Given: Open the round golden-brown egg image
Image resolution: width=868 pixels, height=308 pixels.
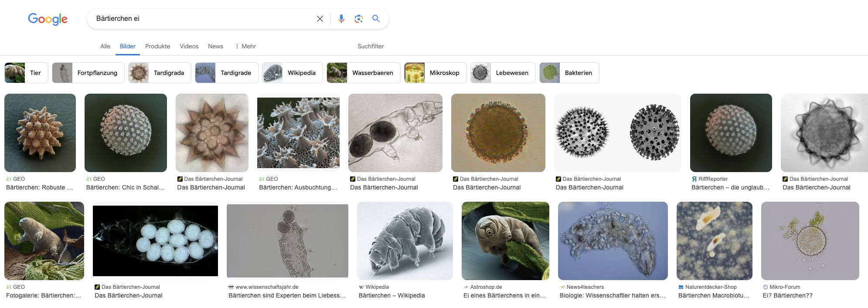Looking at the screenshot, I should click(498, 133).
